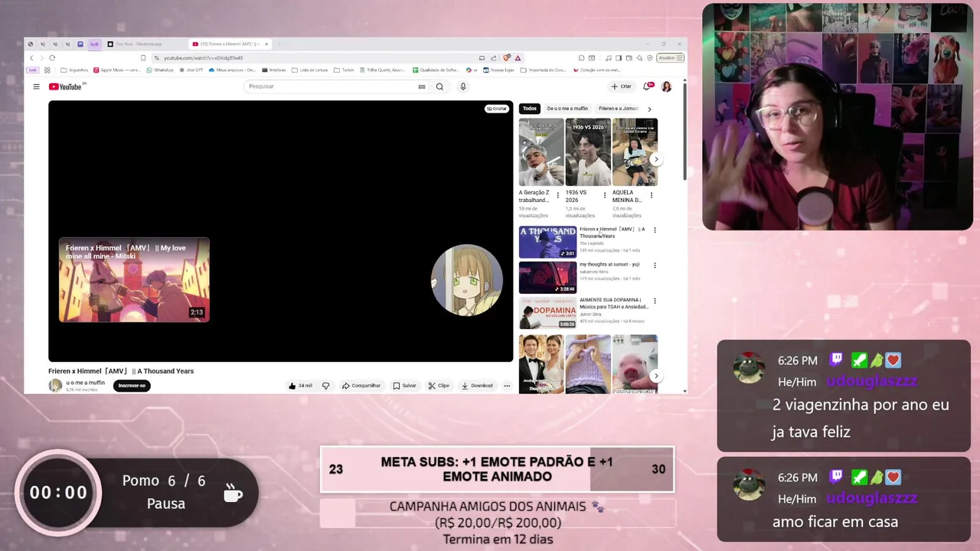Image resolution: width=980 pixels, height=551 pixels.
Task: Open the AQUELA MENINA short
Action: point(635,152)
